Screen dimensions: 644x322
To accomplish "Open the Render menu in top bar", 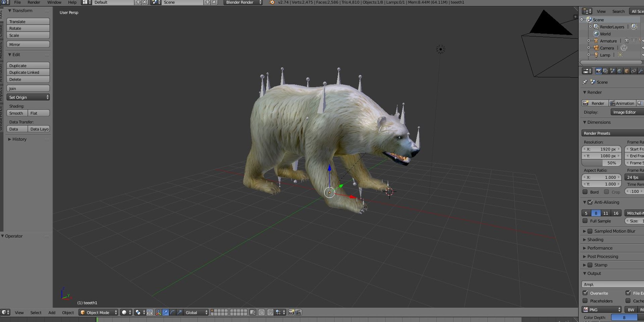I will click(x=34, y=2).
